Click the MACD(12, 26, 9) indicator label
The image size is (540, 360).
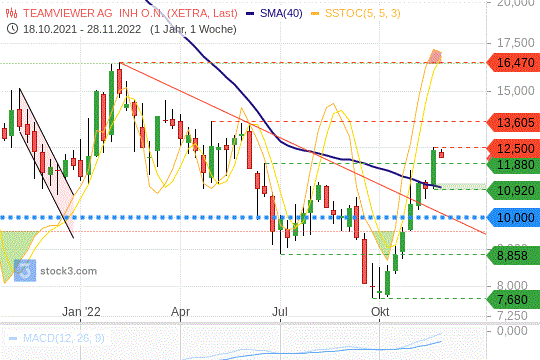(x=63, y=338)
